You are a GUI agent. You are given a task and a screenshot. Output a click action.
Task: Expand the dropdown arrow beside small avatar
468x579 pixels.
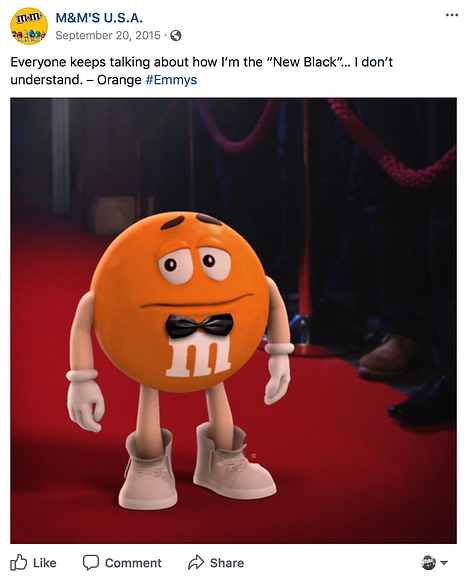tap(444, 563)
